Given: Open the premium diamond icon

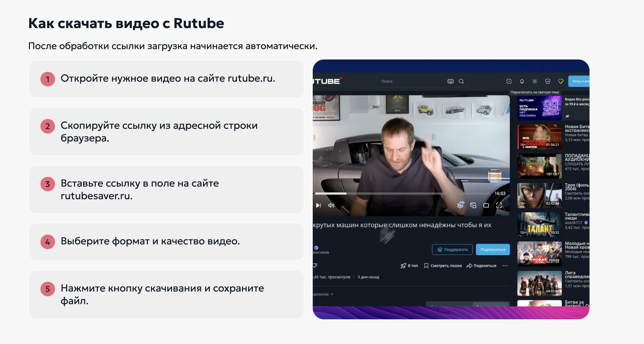Looking at the screenshot, I should pos(560,81).
